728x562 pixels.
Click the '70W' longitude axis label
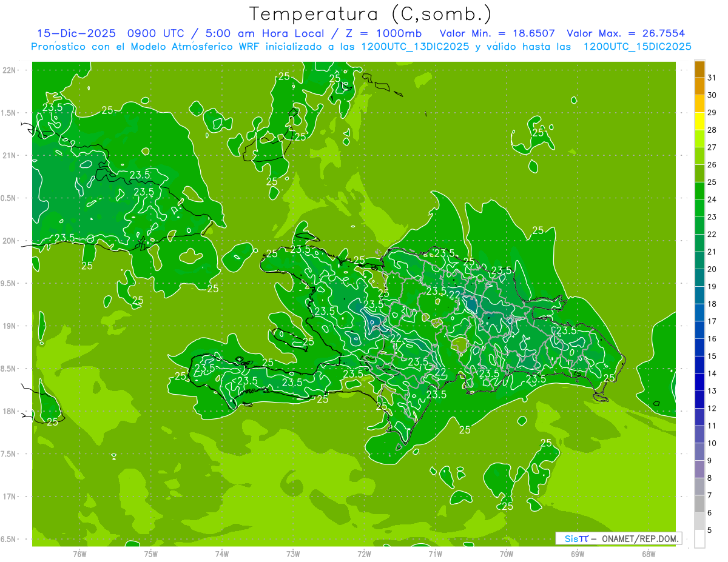(507, 554)
